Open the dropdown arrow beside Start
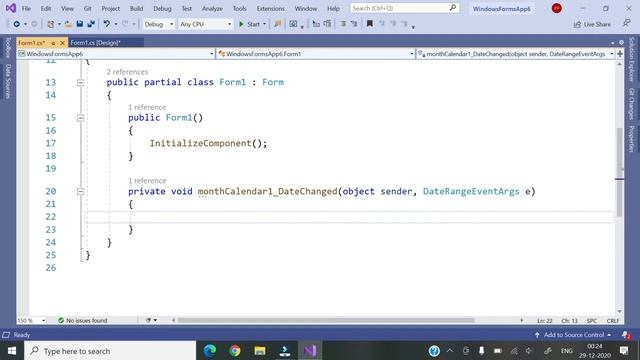The width and height of the screenshot is (640, 360). pos(264,24)
